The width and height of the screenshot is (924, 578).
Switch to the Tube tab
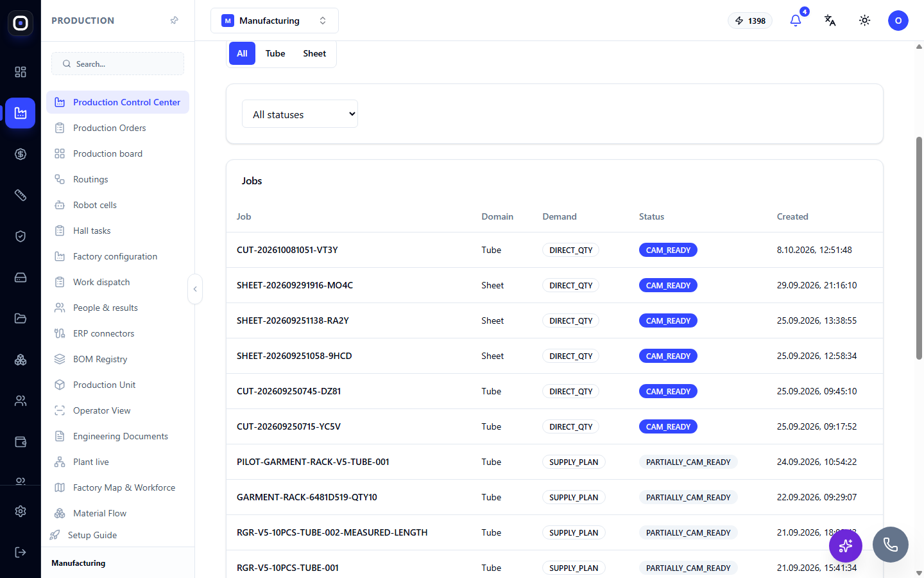[x=275, y=53]
